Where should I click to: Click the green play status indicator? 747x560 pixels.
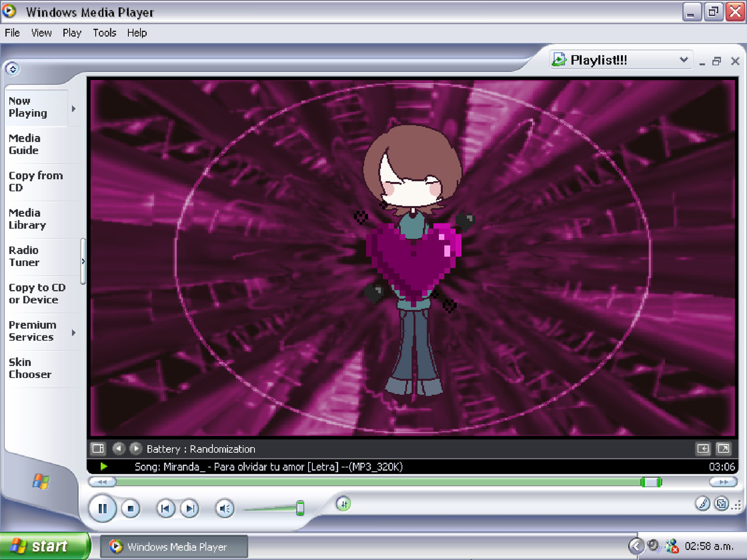coord(104,466)
